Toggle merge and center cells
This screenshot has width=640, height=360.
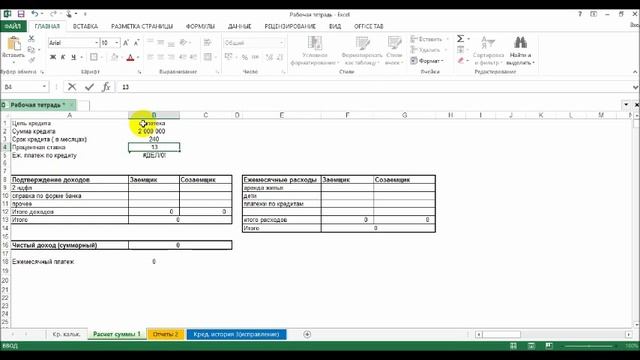click(x=208, y=57)
